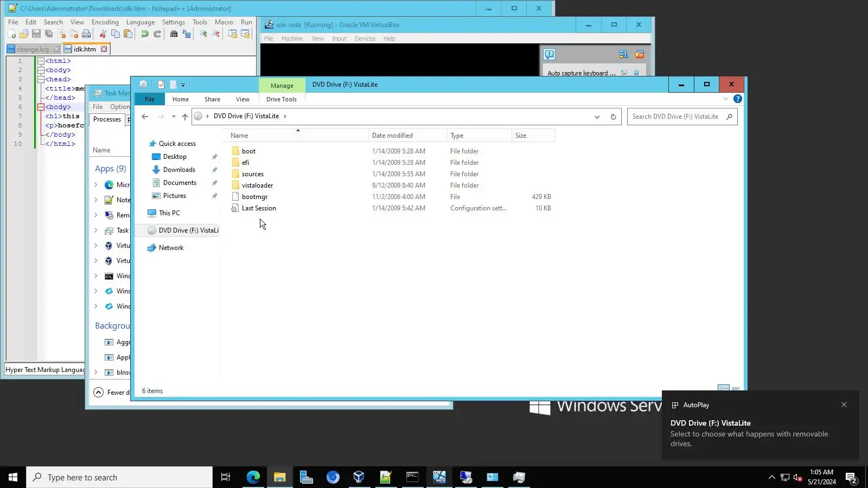Screen dimensions: 868x488
Task: Click the Back arrow in File Explorer
Action: click(x=145, y=117)
